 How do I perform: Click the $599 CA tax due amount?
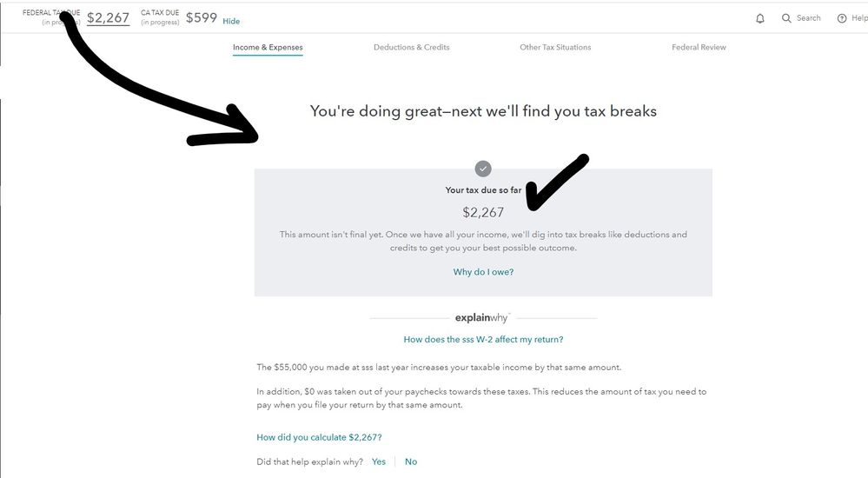click(x=202, y=17)
